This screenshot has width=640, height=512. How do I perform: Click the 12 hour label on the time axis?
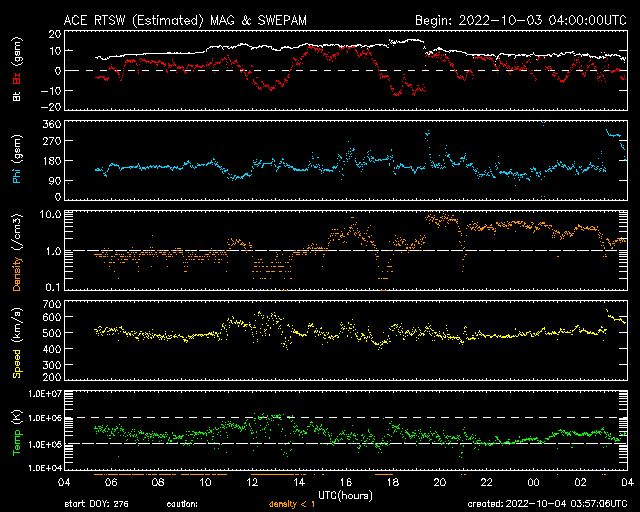(252, 482)
